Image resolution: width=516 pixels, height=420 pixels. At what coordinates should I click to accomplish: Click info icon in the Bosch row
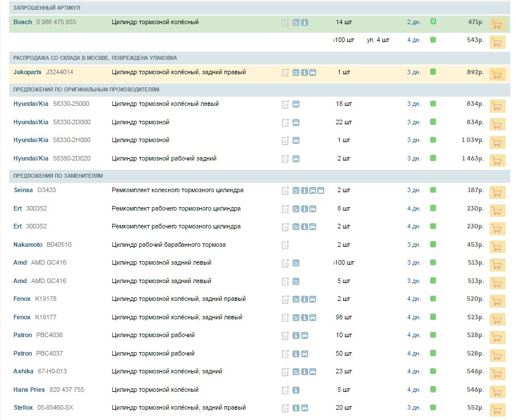305,22
